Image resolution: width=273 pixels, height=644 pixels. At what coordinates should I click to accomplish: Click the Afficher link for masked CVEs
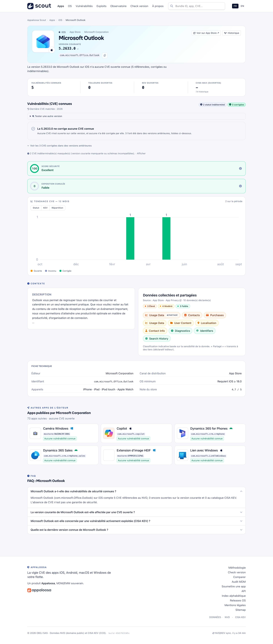[141, 153]
